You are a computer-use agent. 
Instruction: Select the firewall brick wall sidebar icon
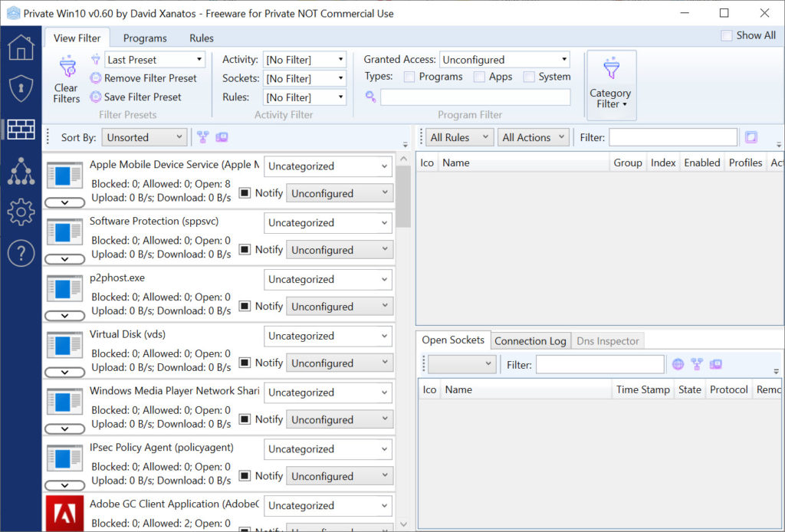[21, 129]
